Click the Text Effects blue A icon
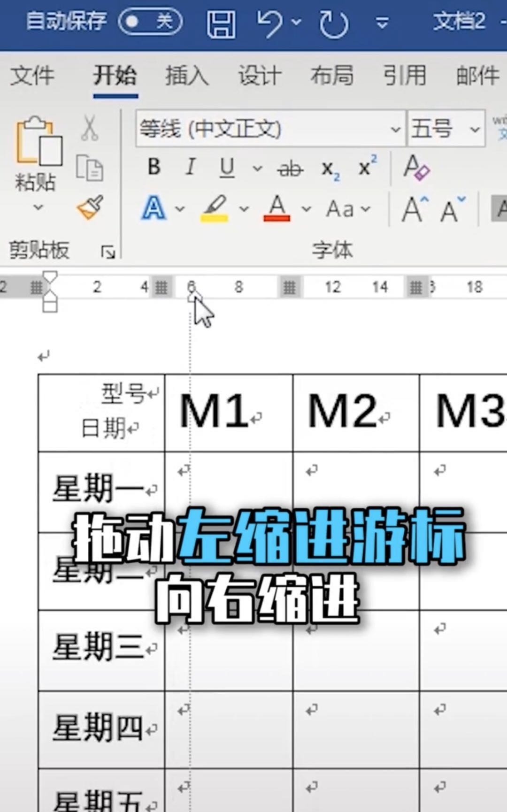 click(x=154, y=208)
